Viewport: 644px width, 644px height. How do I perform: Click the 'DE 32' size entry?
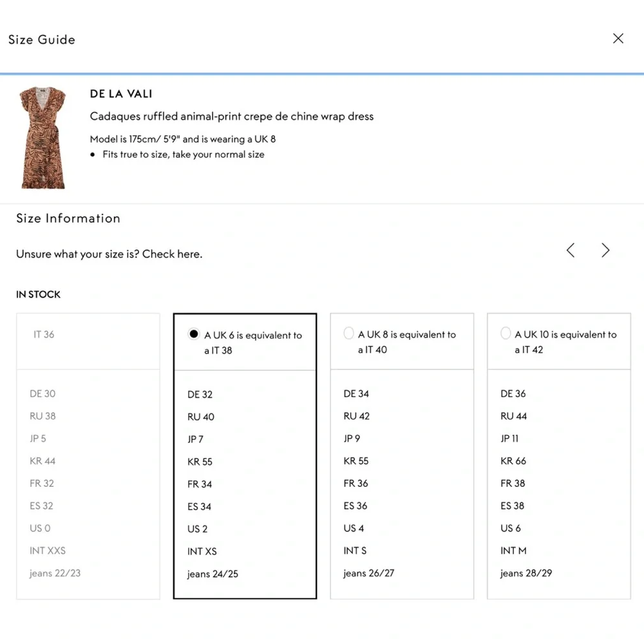pyautogui.click(x=200, y=394)
